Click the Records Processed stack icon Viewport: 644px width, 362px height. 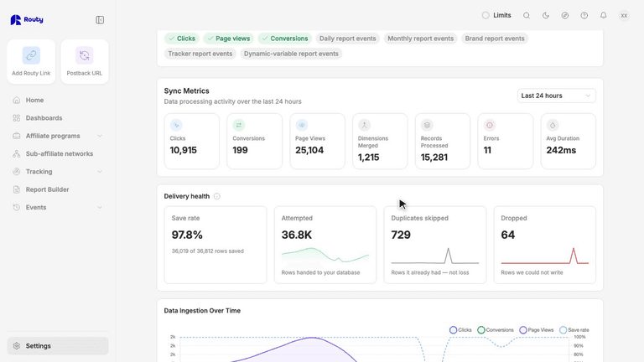427,125
